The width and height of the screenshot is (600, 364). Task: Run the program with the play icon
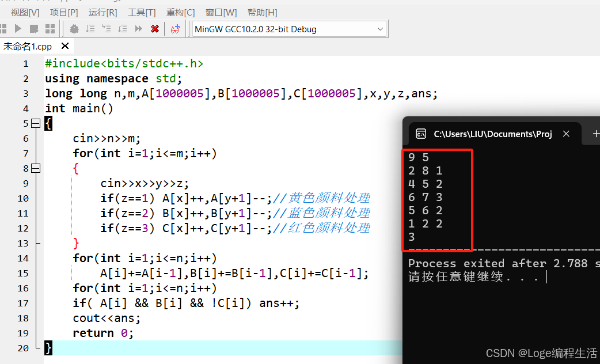(18, 29)
